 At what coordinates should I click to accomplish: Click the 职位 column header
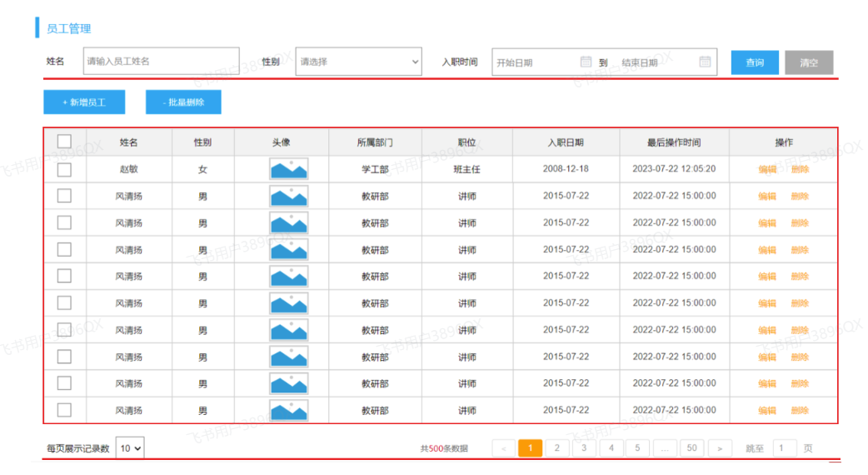click(x=466, y=142)
